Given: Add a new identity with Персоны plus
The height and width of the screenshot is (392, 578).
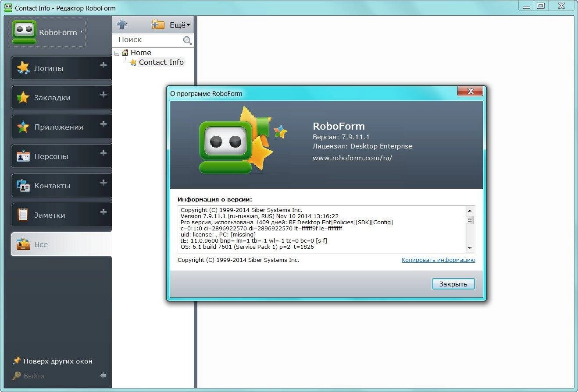Looking at the screenshot, I should click(x=103, y=153).
